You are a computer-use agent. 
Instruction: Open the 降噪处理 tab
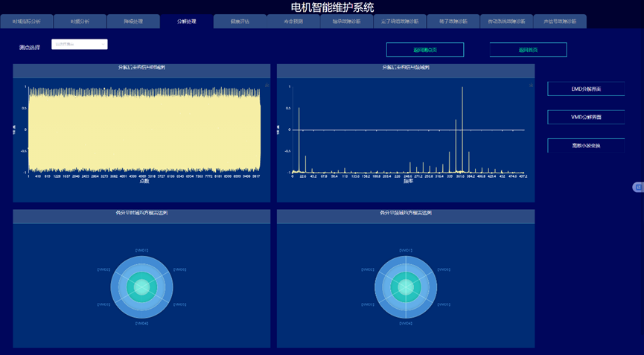tap(133, 22)
